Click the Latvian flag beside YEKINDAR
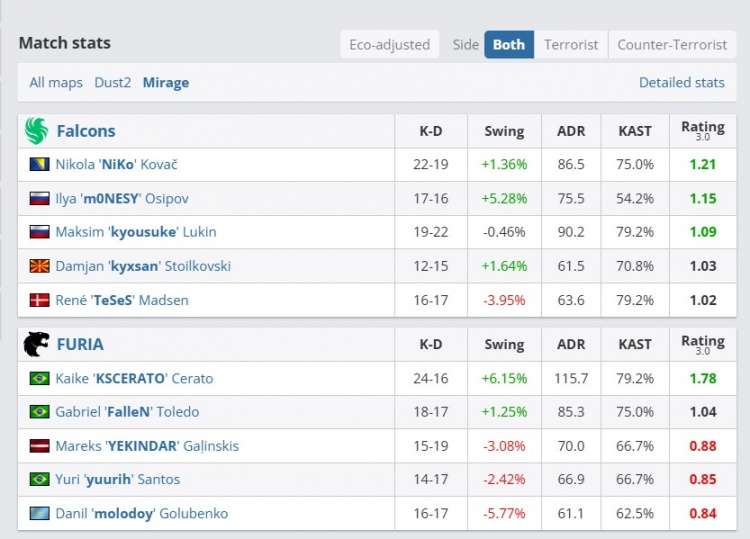 [40, 446]
